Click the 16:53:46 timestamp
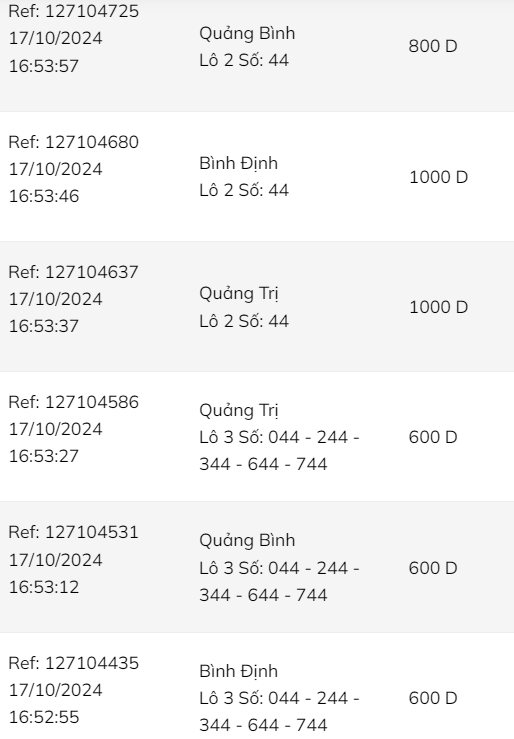Screen dimensions: 514x739 point(44,196)
